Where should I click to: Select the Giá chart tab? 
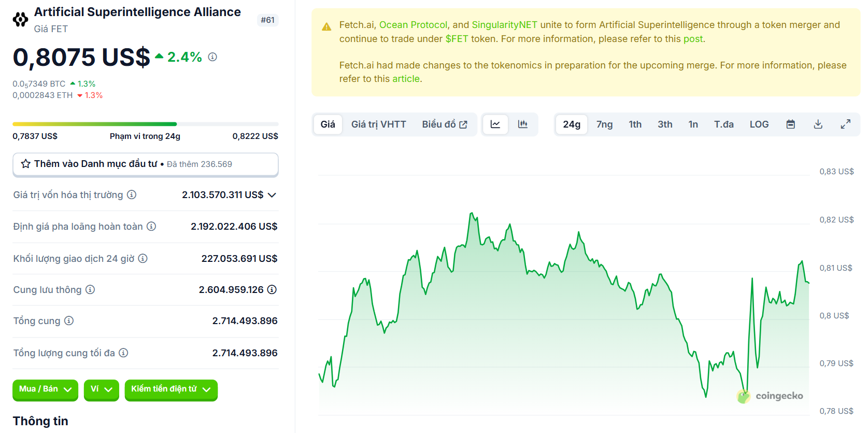tap(328, 124)
